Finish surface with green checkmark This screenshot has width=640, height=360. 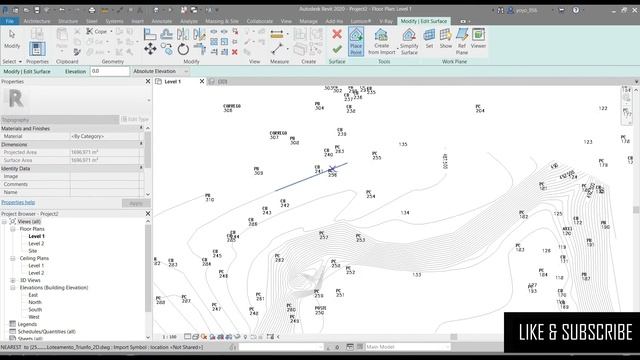(337, 49)
